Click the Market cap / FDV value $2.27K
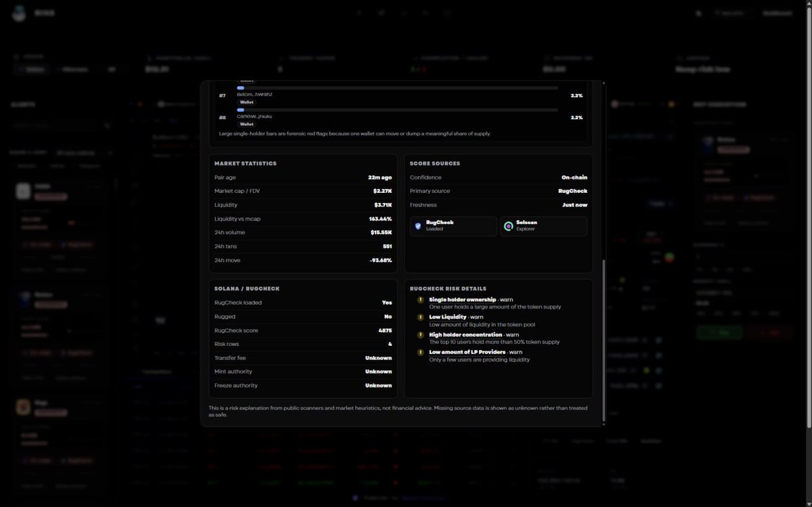812x507 pixels. pyautogui.click(x=382, y=191)
